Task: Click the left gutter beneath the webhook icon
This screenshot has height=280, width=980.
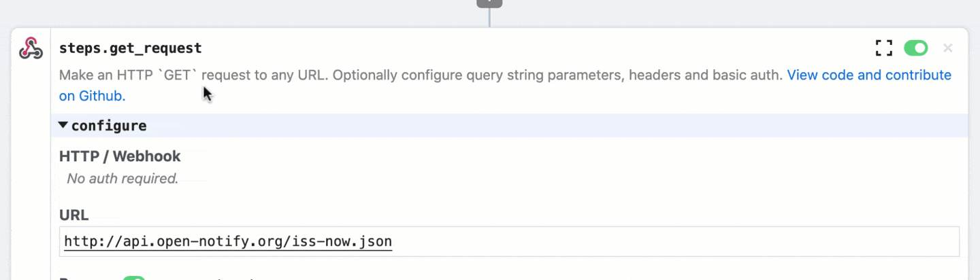Action: click(31, 170)
